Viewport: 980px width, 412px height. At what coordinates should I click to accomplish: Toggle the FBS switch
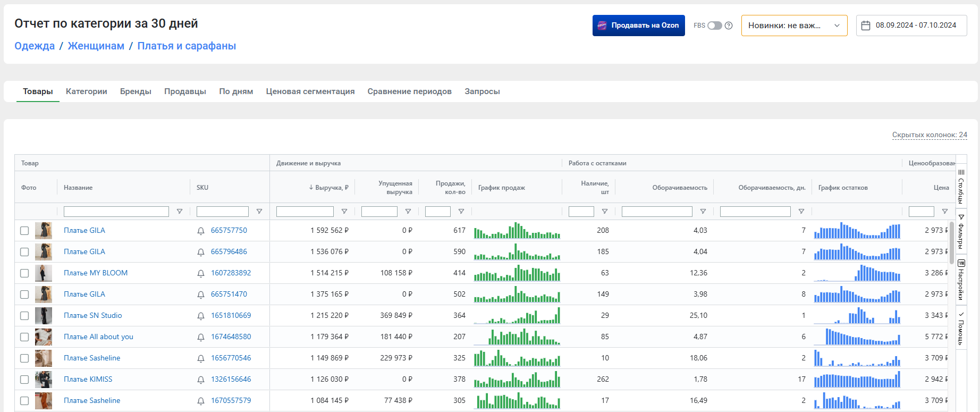coord(714,26)
